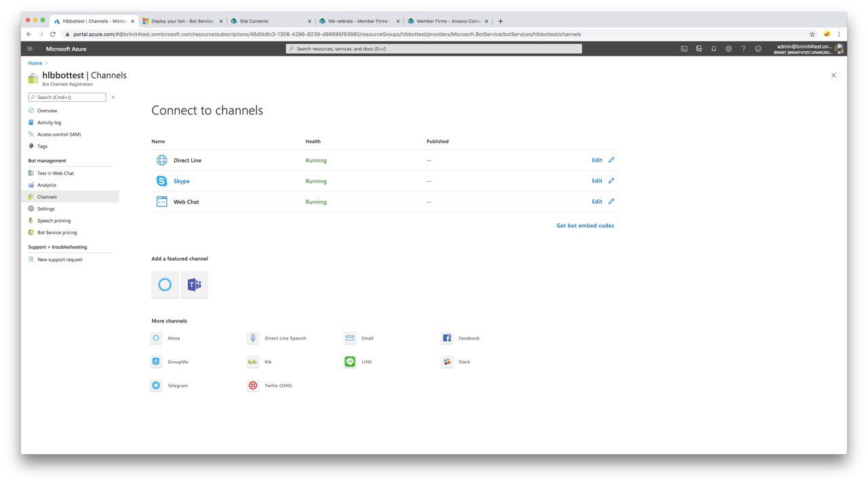This screenshot has width=868, height=484.
Task: Open the Azure portal hamburger menu
Action: pos(30,49)
